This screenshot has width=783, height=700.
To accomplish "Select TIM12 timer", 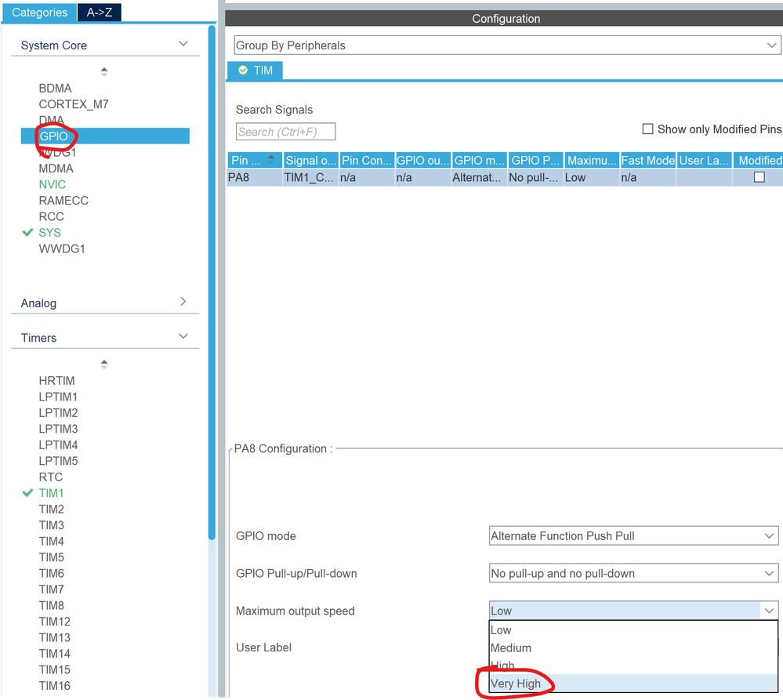I will click(x=54, y=622).
